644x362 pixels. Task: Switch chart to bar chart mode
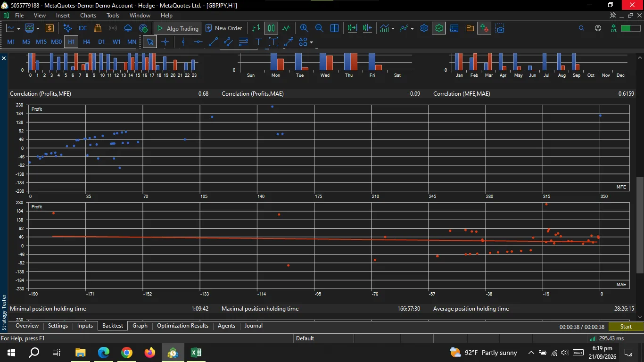tap(256, 28)
